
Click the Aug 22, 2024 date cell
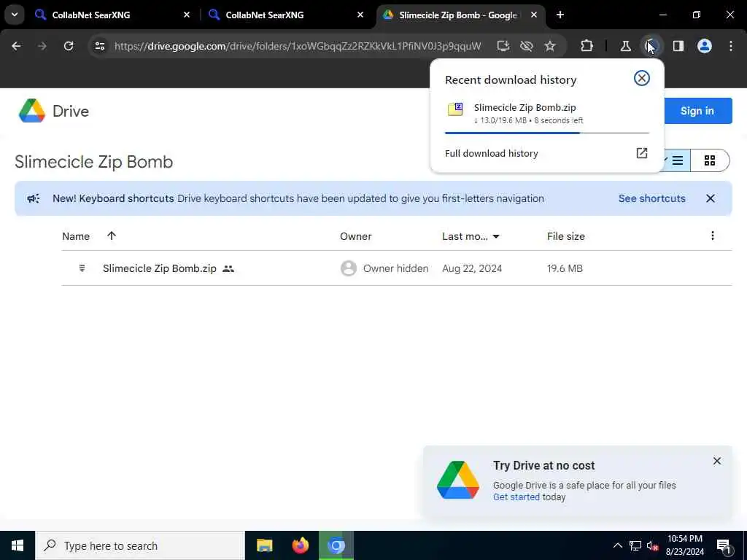[472, 268]
